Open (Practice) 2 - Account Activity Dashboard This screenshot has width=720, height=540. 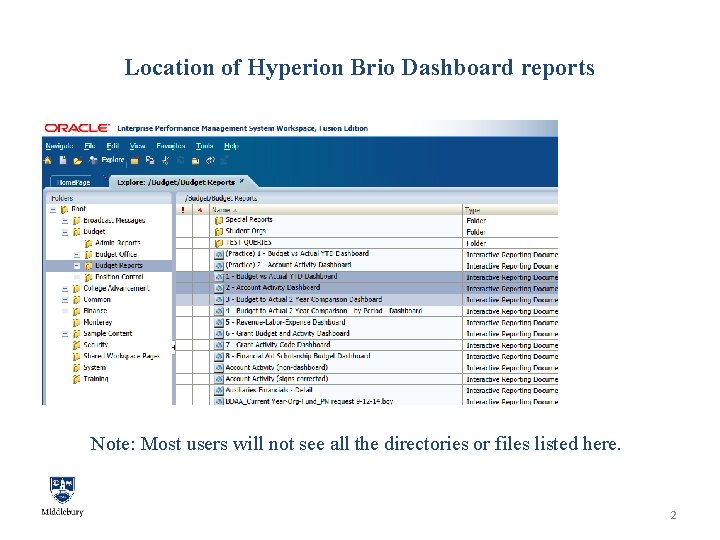tap(288, 265)
